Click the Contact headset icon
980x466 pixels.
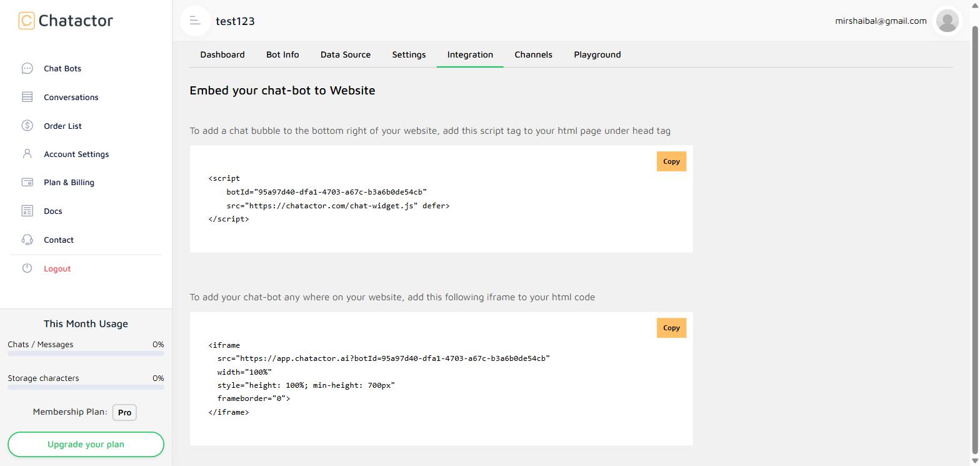27,240
